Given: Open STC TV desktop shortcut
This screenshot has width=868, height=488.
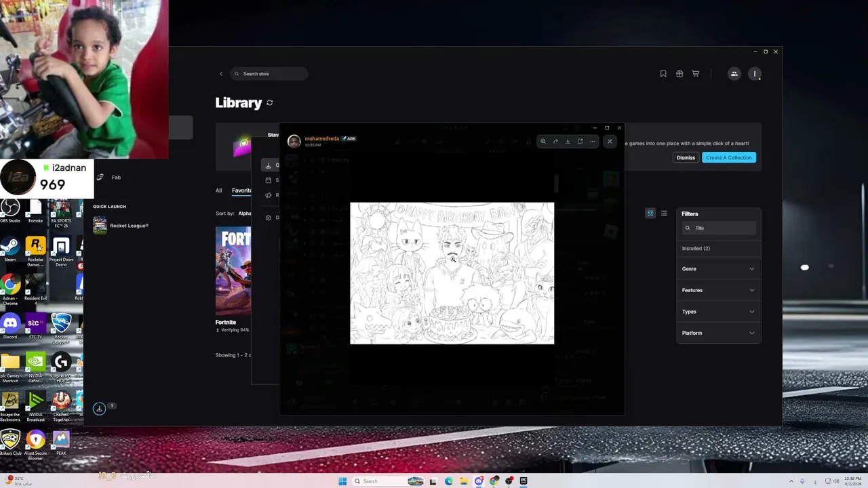Looking at the screenshot, I should 35,327.
